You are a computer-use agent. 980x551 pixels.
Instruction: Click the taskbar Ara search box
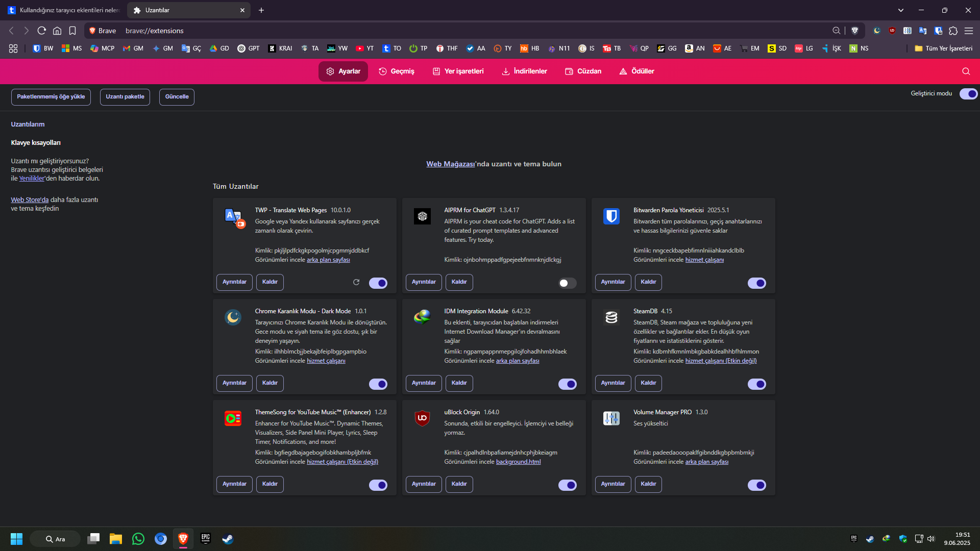[x=55, y=539]
